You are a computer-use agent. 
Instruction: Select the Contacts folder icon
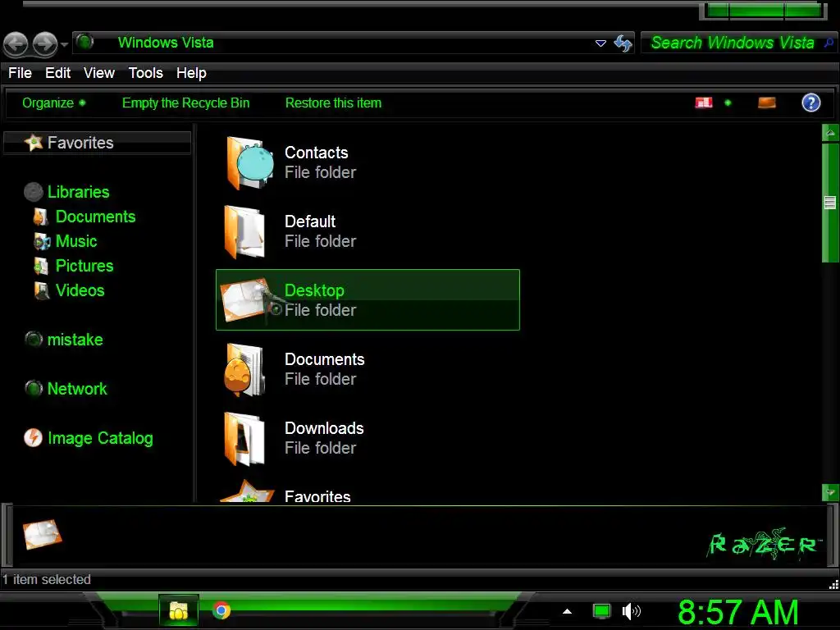pyautogui.click(x=249, y=163)
